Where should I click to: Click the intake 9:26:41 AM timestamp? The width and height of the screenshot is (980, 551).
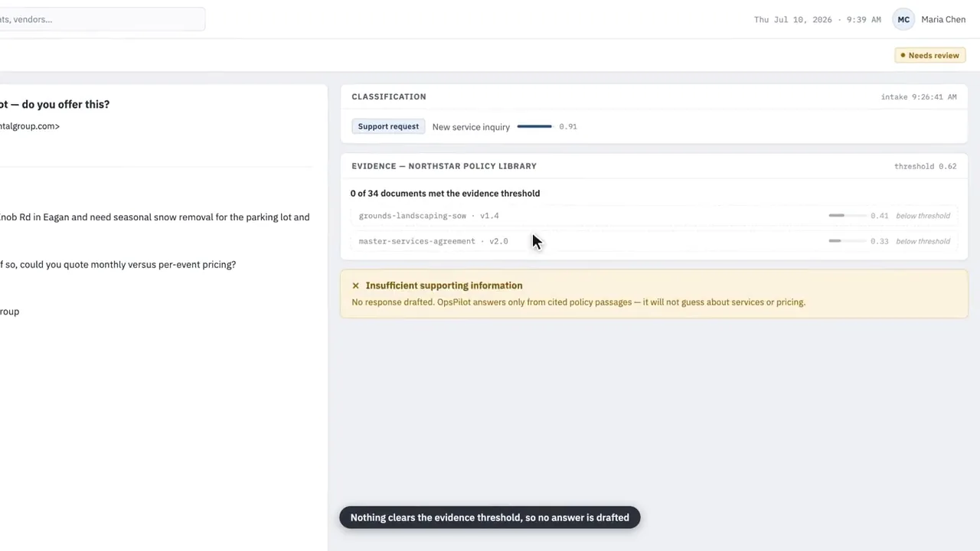click(x=919, y=97)
